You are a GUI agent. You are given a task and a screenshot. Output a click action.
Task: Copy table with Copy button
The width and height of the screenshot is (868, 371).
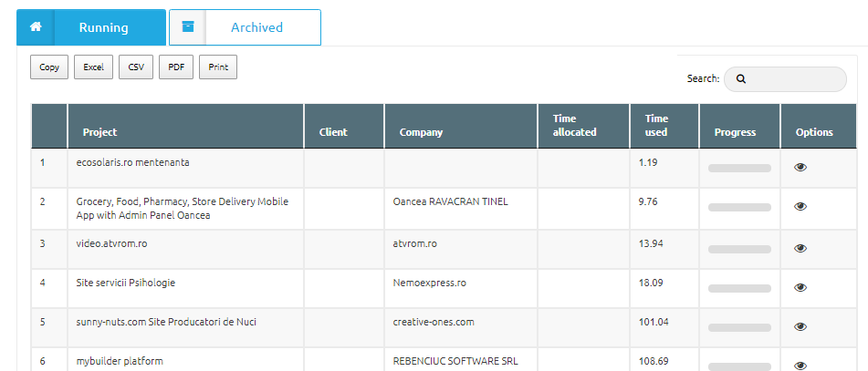[49, 67]
